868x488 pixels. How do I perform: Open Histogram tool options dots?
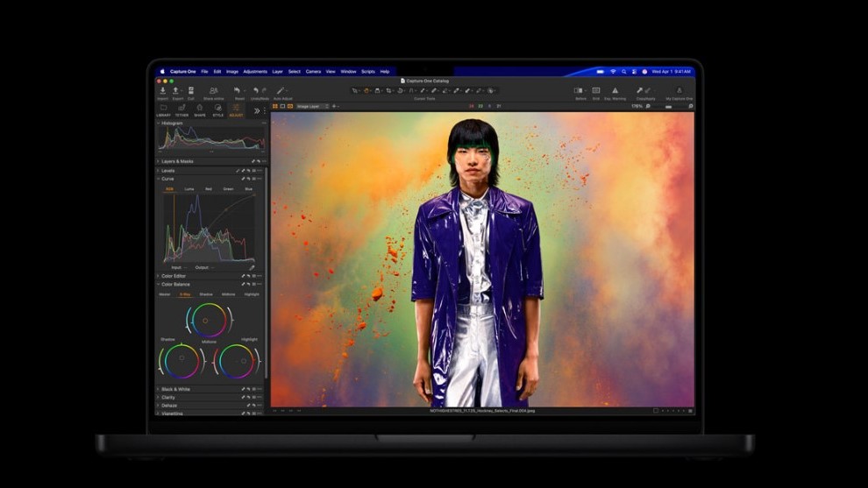(x=264, y=124)
